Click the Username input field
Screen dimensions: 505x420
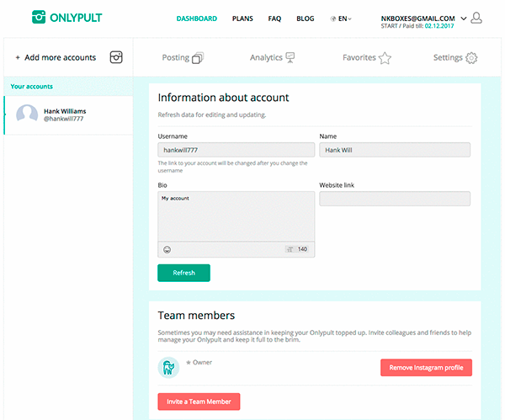(x=236, y=150)
